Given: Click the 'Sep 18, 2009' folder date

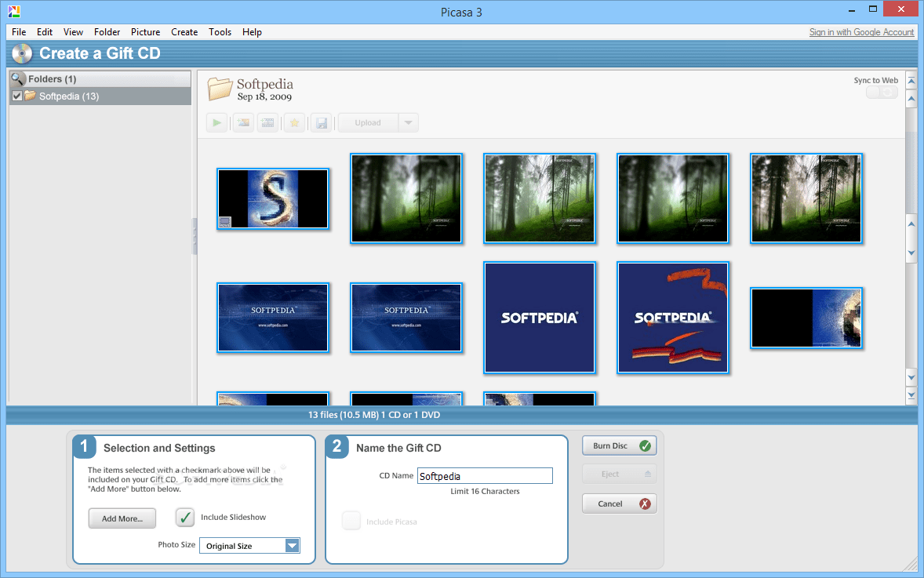Looking at the screenshot, I should coord(264,96).
